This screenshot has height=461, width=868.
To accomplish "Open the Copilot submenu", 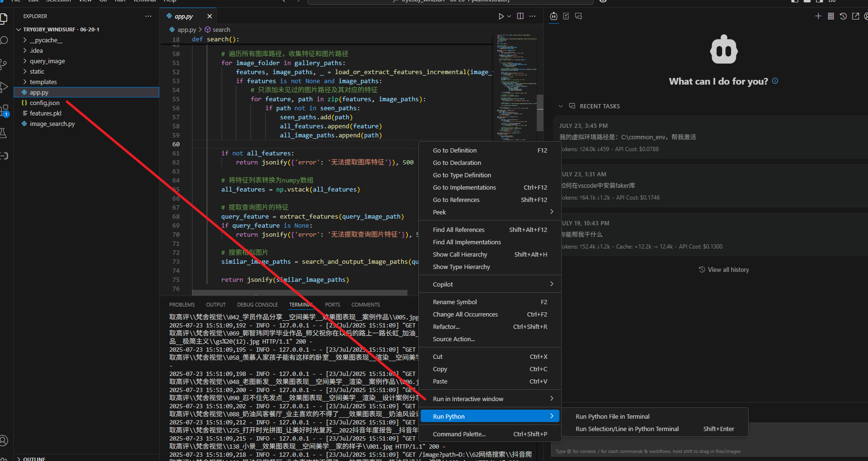I will [490, 284].
